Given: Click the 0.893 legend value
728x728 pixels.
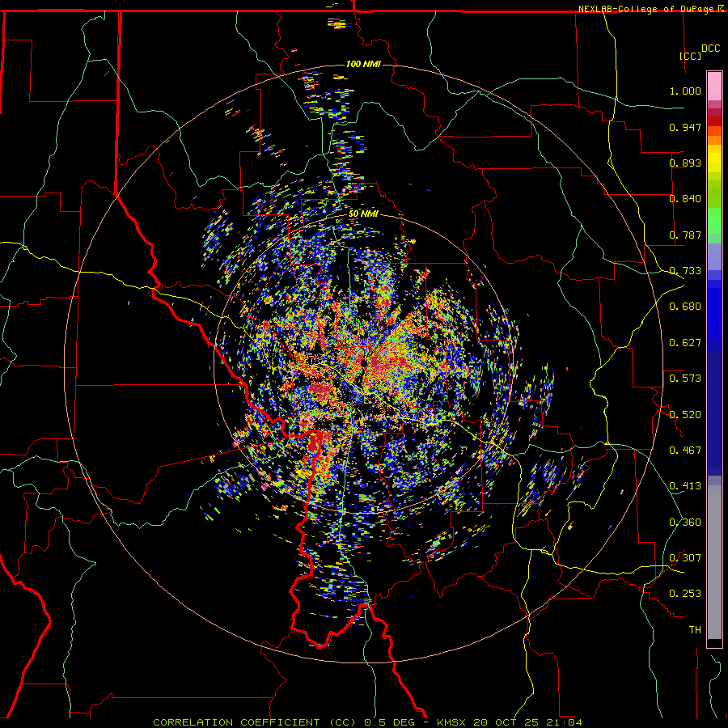Looking at the screenshot, I should [685, 163].
